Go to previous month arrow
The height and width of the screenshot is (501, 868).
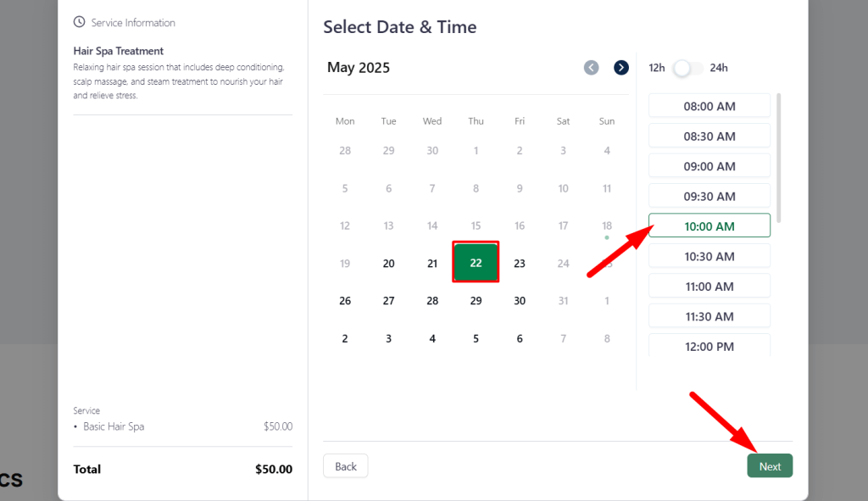coord(591,68)
